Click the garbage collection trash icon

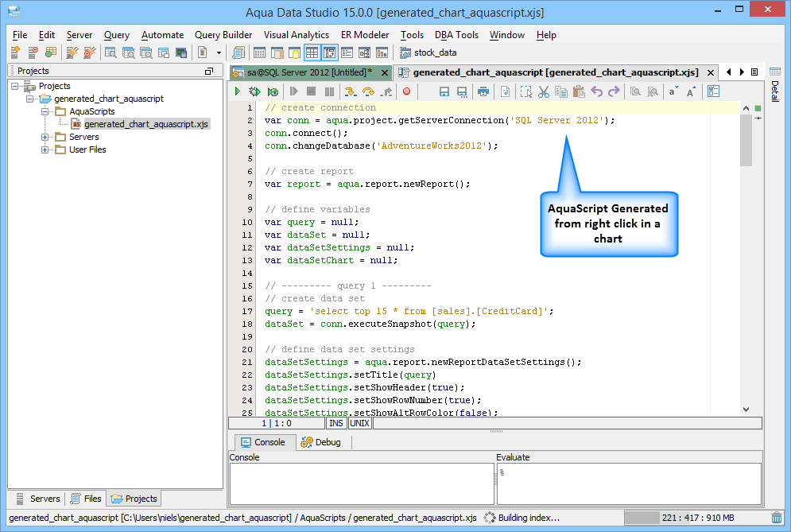(x=776, y=518)
